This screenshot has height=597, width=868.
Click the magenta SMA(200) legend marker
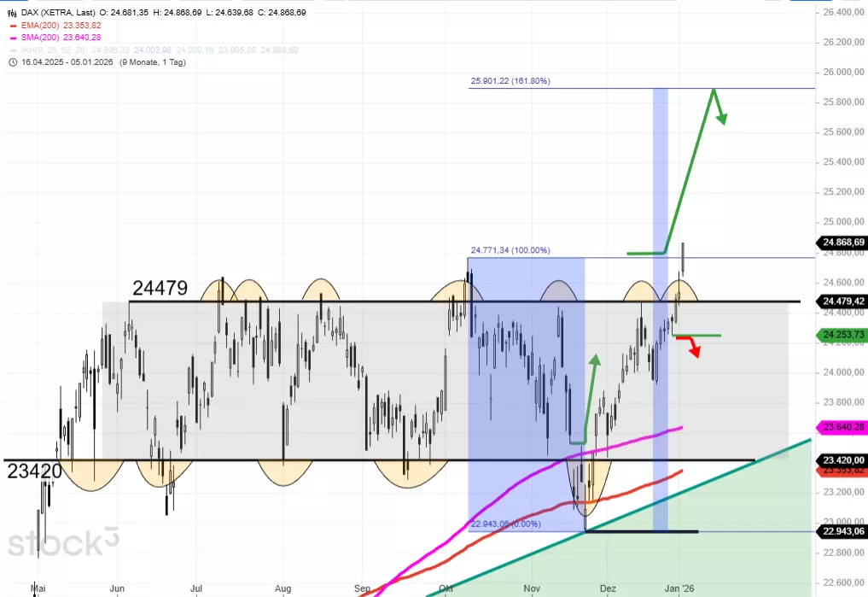[12, 38]
